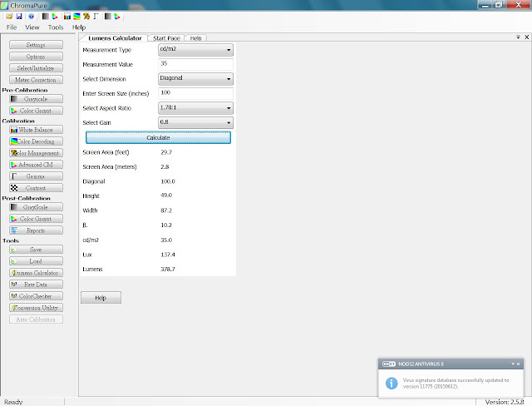Open the Select Gain dropdown
The width and height of the screenshot is (532, 406).
click(x=195, y=122)
